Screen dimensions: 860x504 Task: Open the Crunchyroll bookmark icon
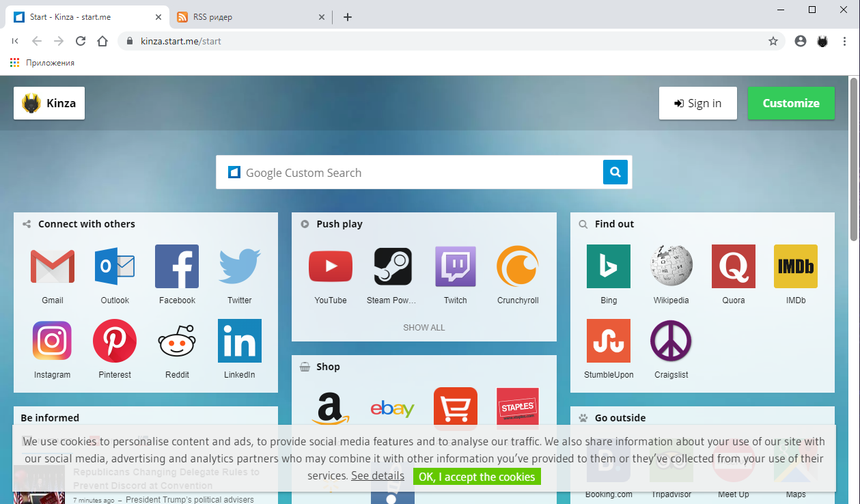pos(518,266)
